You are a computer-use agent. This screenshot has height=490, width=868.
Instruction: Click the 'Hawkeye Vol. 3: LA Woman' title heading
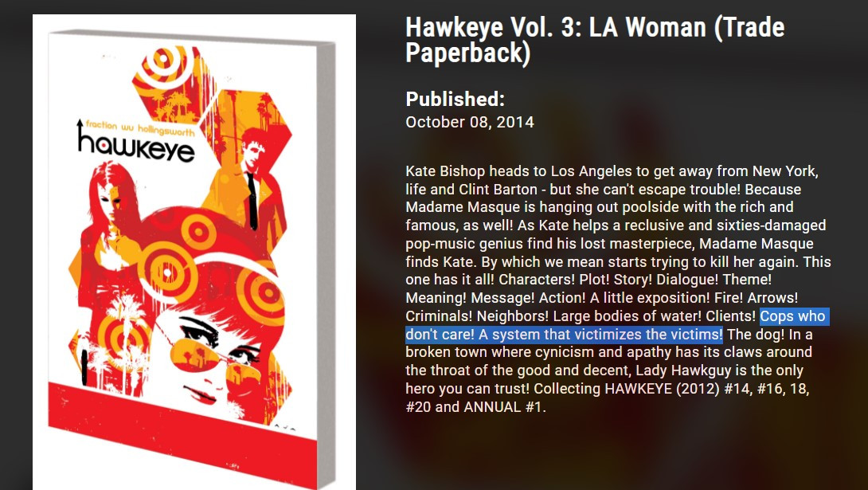[595, 40]
